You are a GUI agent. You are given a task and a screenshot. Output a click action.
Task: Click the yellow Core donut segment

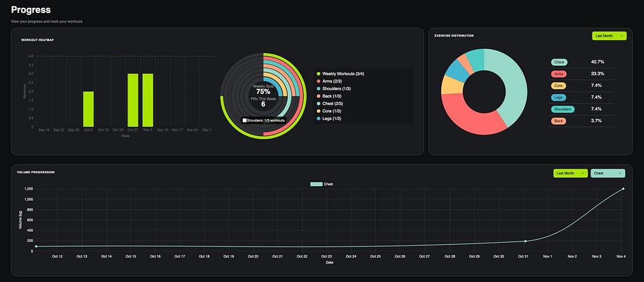coord(452,85)
